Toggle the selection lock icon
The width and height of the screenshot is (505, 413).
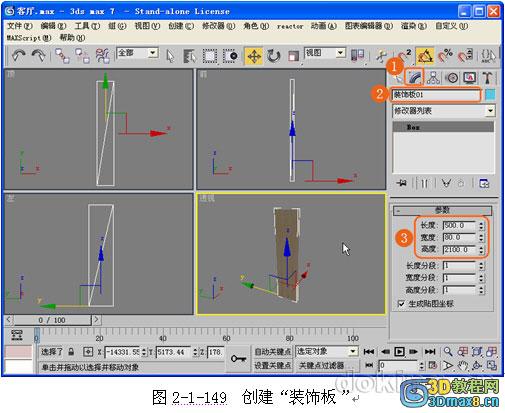71,352
